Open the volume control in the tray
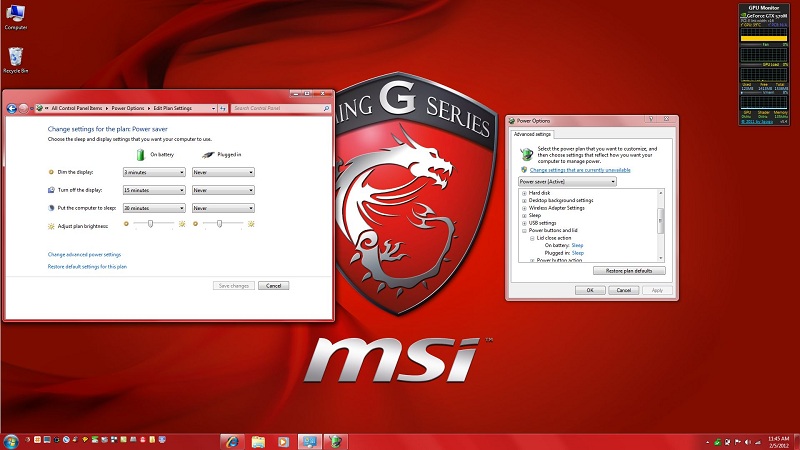800x450 pixels. point(747,442)
